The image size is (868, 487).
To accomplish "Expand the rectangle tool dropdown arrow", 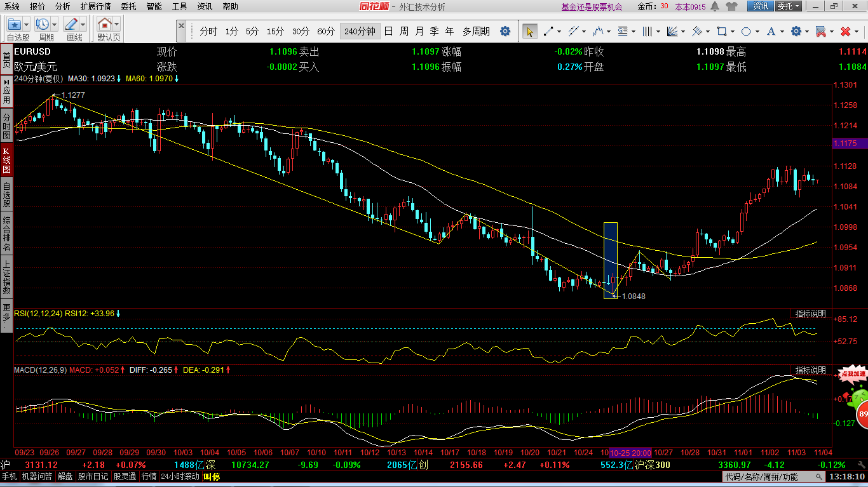I will [x=731, y=31].
